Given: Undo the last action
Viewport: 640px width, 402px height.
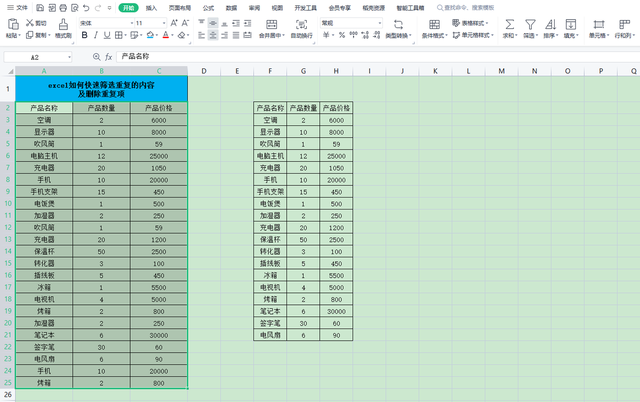Looking at the screenshot, I should pos(86,8).
